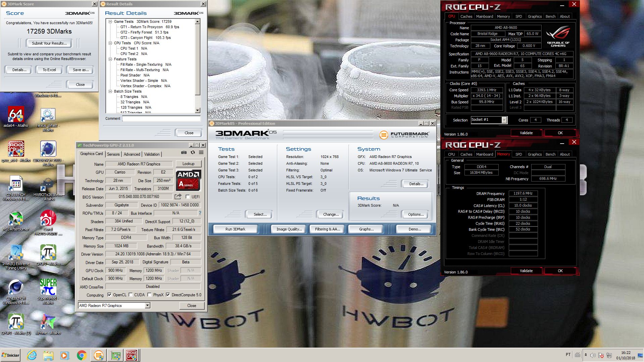Click Graphs button in 3DMark05
The image size is (644, 362).
(366, 229)
